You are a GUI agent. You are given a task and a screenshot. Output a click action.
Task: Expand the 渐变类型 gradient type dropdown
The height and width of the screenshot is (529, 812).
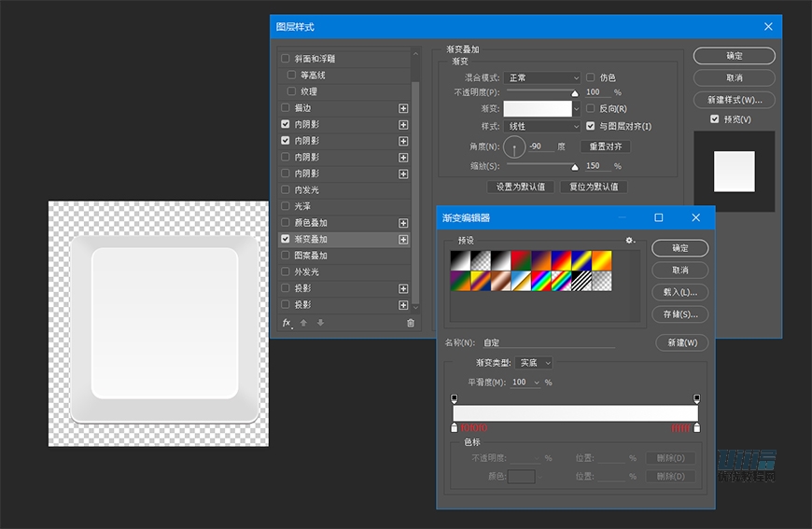(x=534, y=362)
